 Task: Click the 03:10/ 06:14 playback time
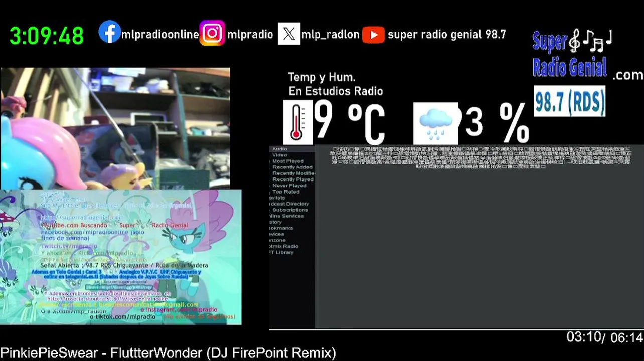click(604, 337)
